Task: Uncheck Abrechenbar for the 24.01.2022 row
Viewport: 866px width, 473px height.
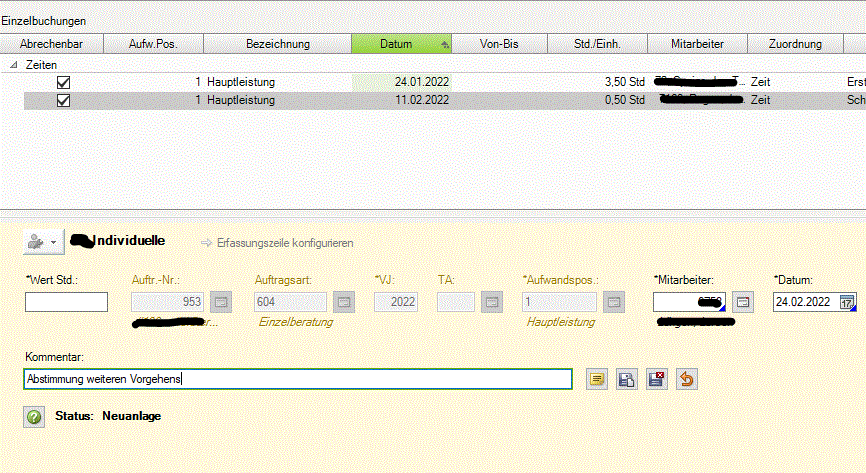Action: click(64, 82)
